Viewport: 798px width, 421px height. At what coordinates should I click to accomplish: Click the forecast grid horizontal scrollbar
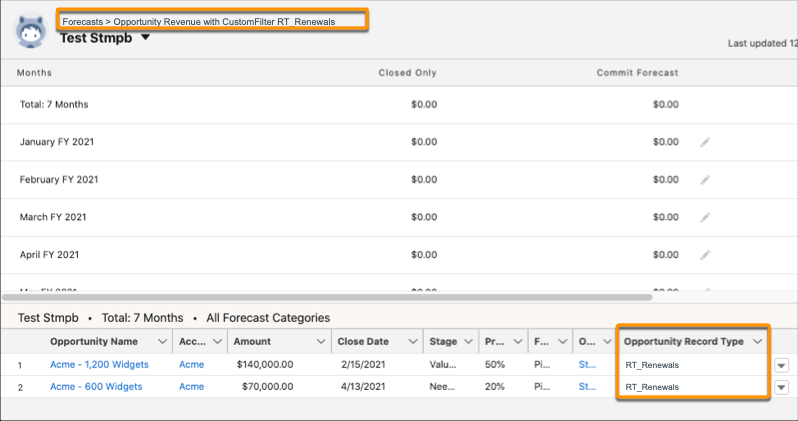click(x=328, y=297)
